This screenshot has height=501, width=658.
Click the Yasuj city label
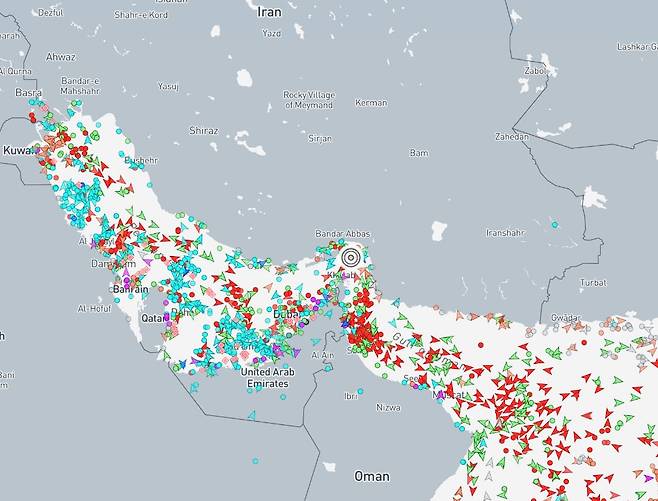coord(168,86)
